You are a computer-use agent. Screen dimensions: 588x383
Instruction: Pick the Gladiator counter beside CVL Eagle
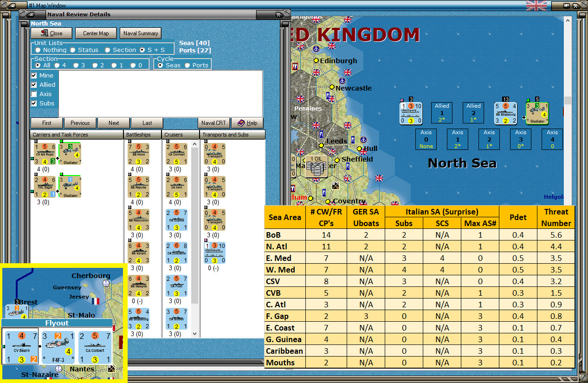click(70, 187)
